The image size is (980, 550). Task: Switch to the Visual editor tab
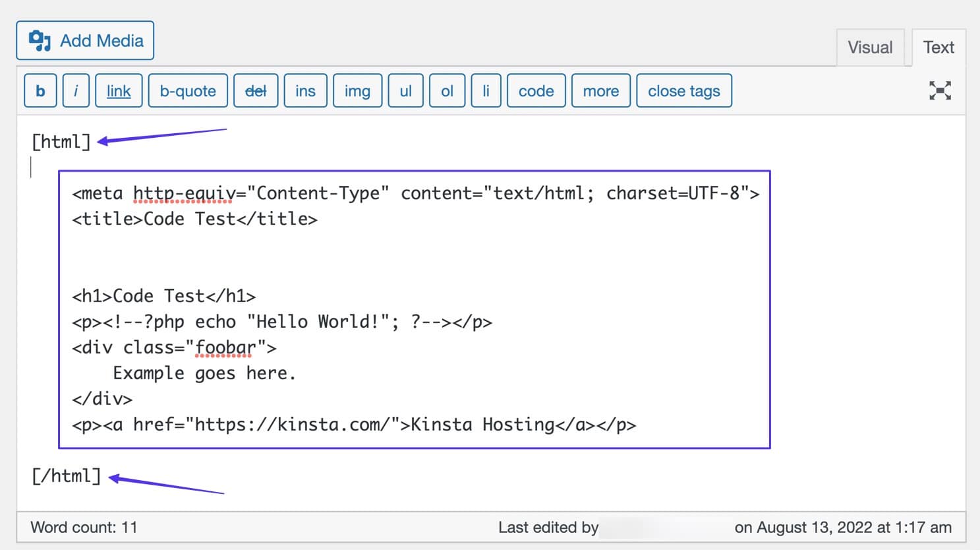click(x=871, y=47)
